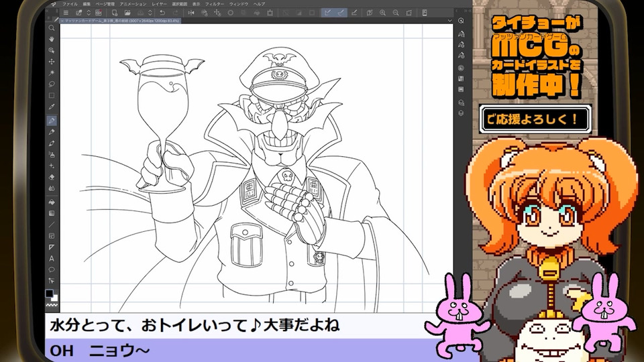Screen dimensions: 644x362
Task: Select the Hand move-view tool
Action: coord(52,39)
